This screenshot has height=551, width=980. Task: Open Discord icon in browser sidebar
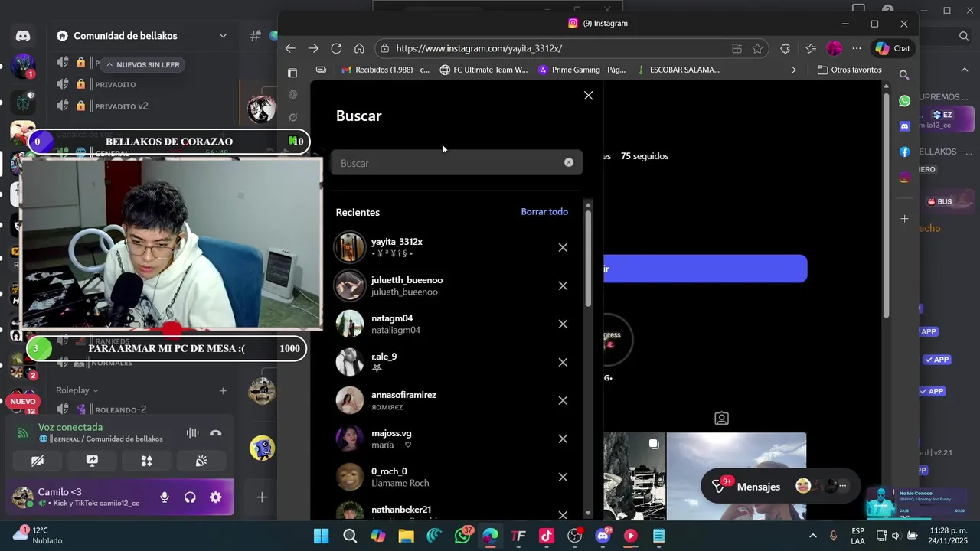point(904,126)
